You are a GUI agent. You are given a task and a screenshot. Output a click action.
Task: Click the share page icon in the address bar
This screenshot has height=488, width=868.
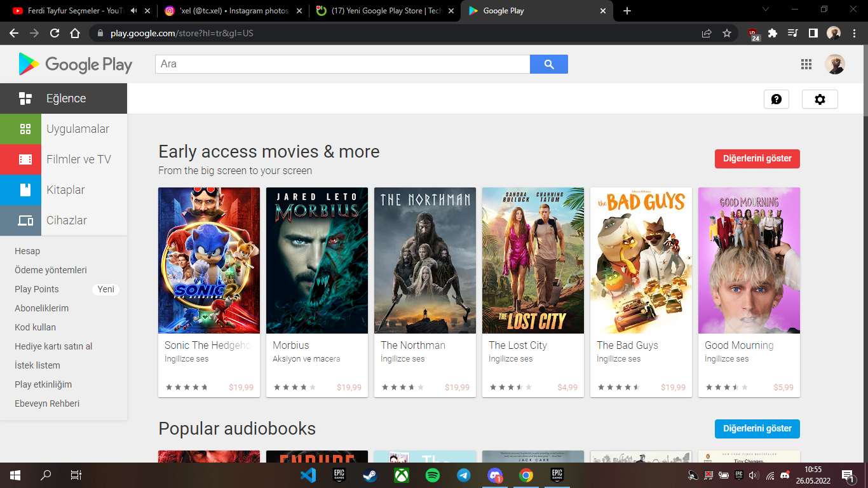(707, 33)
